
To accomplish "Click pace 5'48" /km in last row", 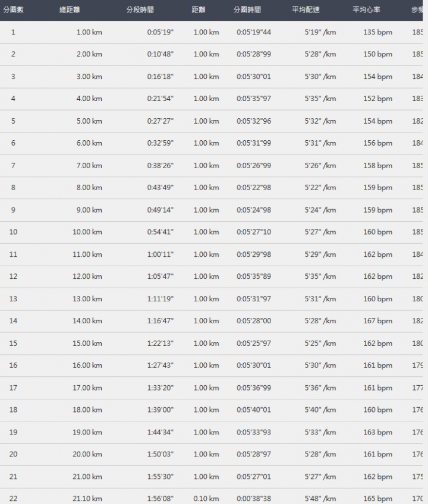I will (320, 499).
